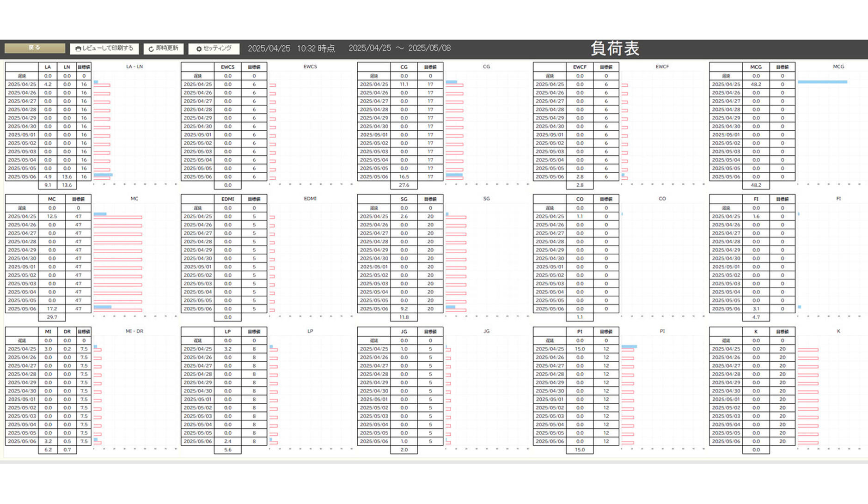
Task: Select the PI value 15.0 on 2025/04/25
Action: [580, 349]
